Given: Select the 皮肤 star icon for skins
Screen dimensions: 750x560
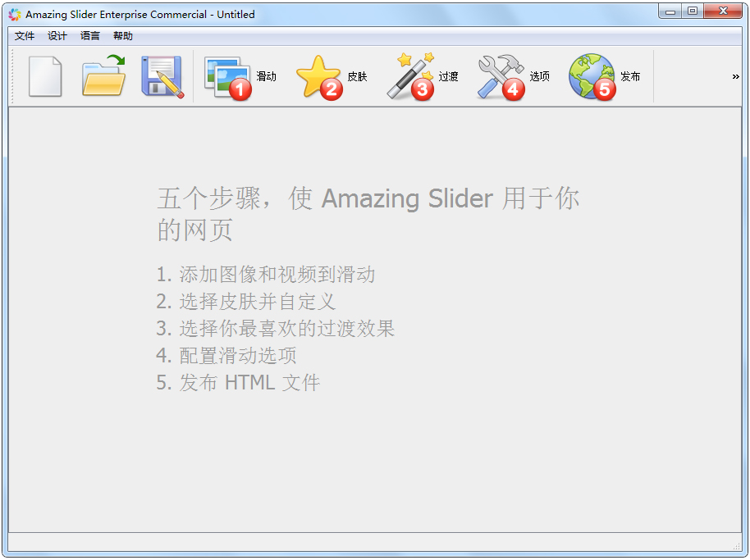Looking at the screenshot, I should click(319, 77).
